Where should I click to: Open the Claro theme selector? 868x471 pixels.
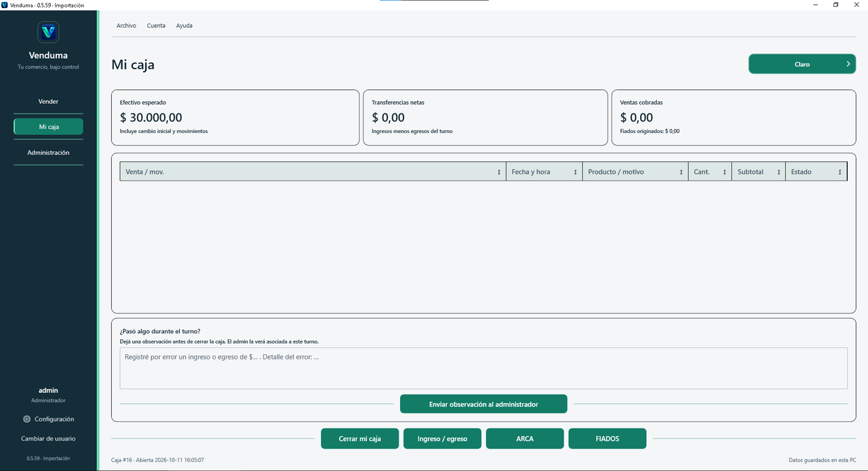(802, 64)
